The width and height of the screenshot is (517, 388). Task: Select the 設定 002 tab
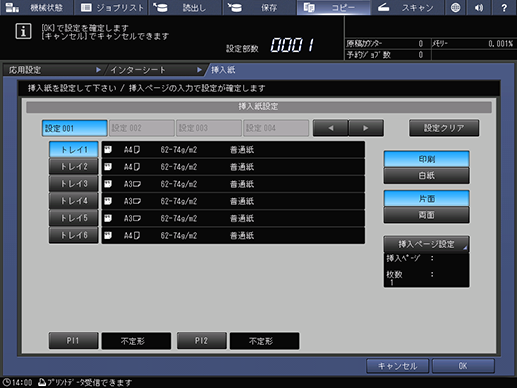(x=142, y=128)
